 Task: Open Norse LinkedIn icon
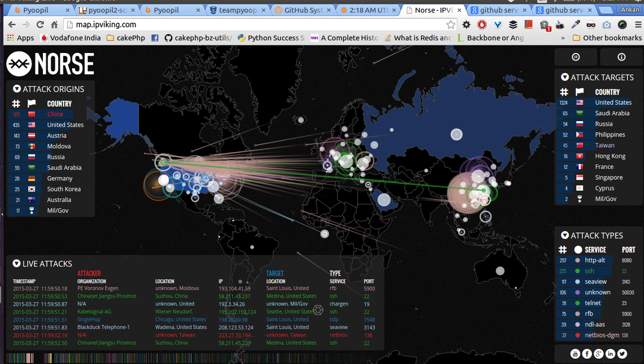611,353
